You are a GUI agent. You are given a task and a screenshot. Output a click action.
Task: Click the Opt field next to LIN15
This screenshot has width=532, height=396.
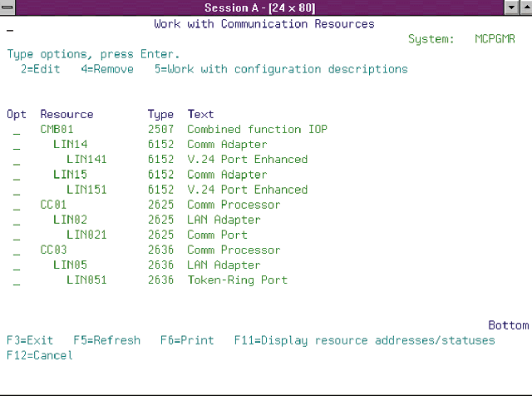(17, 175)
